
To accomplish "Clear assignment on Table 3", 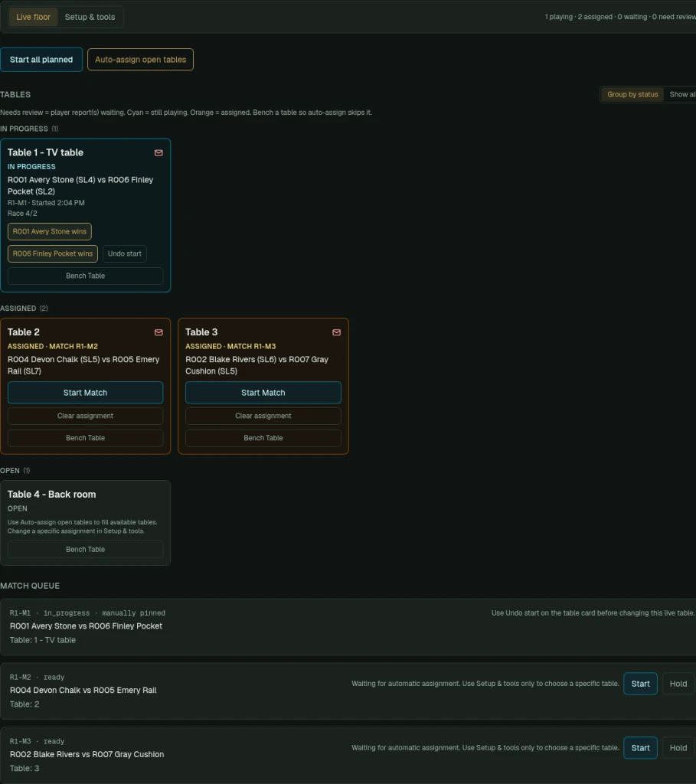I will [263, 416].
